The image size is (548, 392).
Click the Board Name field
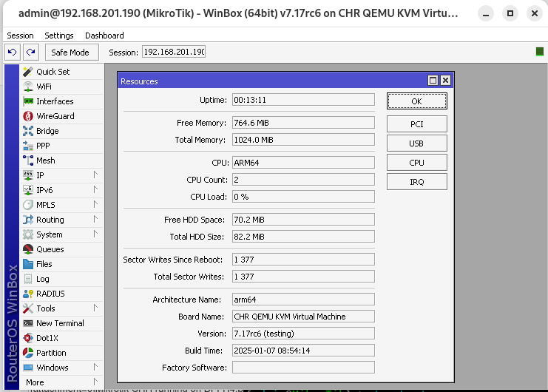point(303,317)
